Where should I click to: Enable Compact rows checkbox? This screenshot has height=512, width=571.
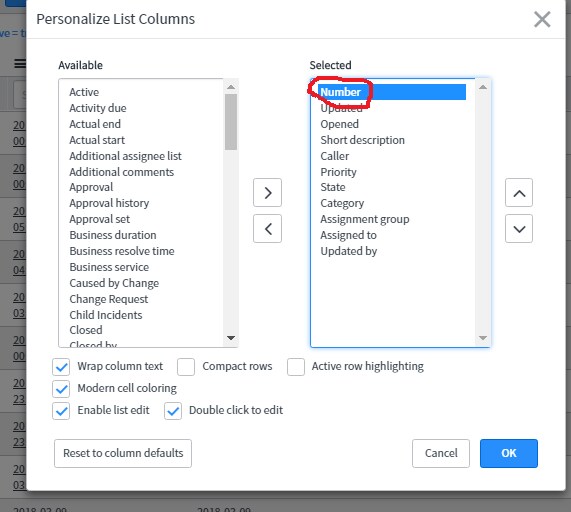pyautogui.click(x=186, y=367)
